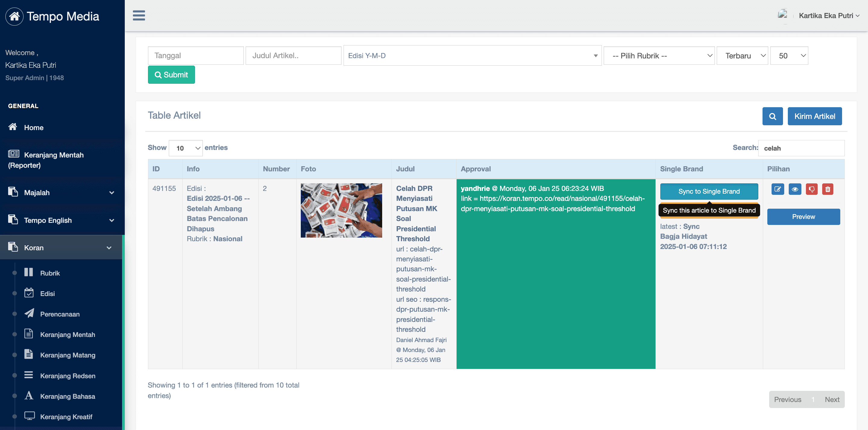
Task: Sort by the Number column header
Action: click(x=277, y=169)
